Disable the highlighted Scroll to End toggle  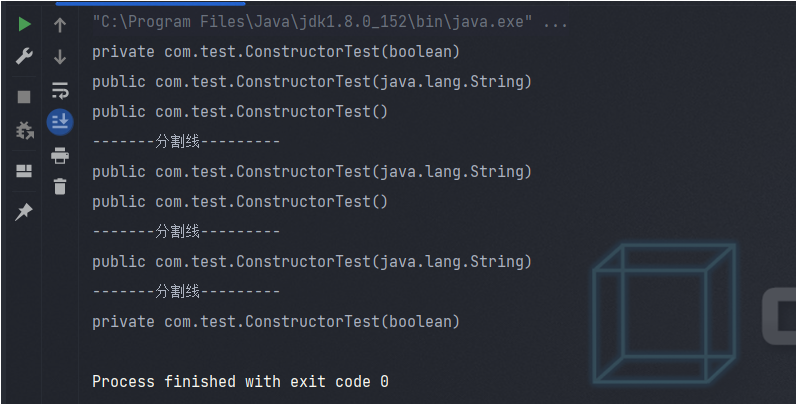(60, 123)
